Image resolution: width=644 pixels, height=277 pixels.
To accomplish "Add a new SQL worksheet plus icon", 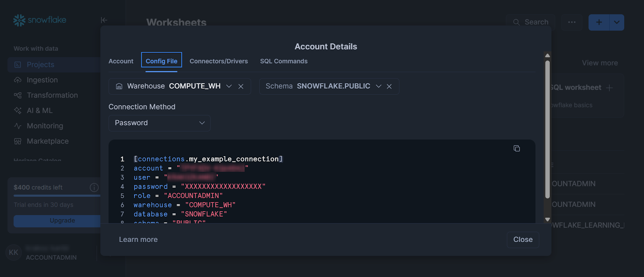I will tap(609, 87).
